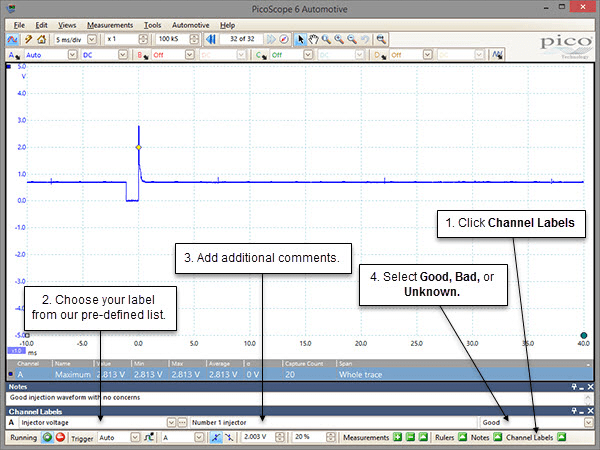Open the home startup settings icon
The image size is (600, 450).
[x=41, y=39]
